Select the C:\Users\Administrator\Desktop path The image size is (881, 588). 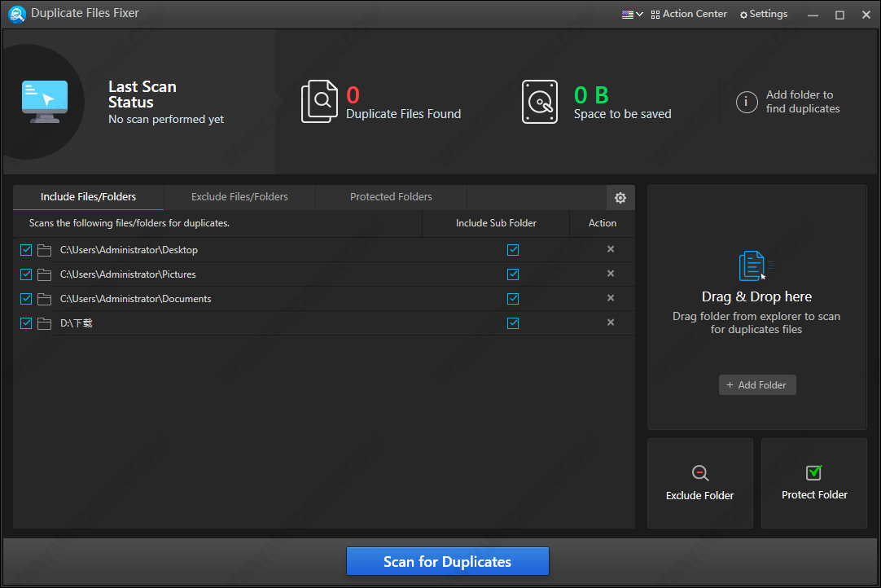click(129, 250)
